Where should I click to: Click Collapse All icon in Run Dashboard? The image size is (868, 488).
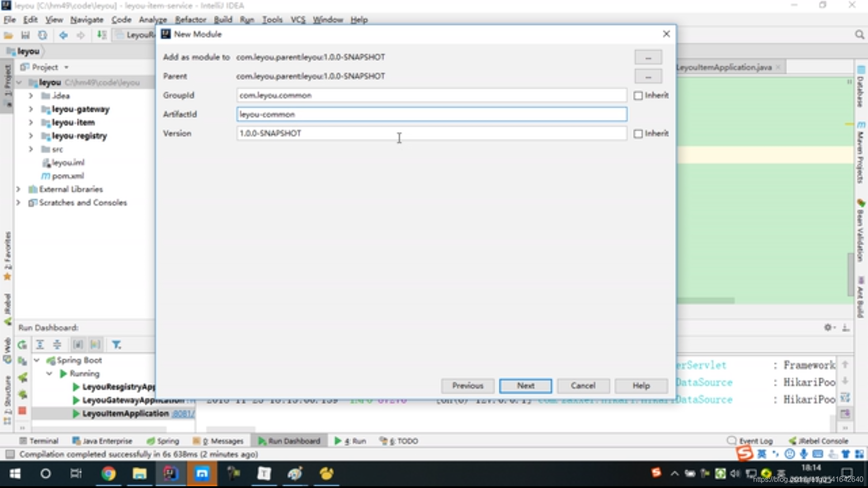pos(57,345)
